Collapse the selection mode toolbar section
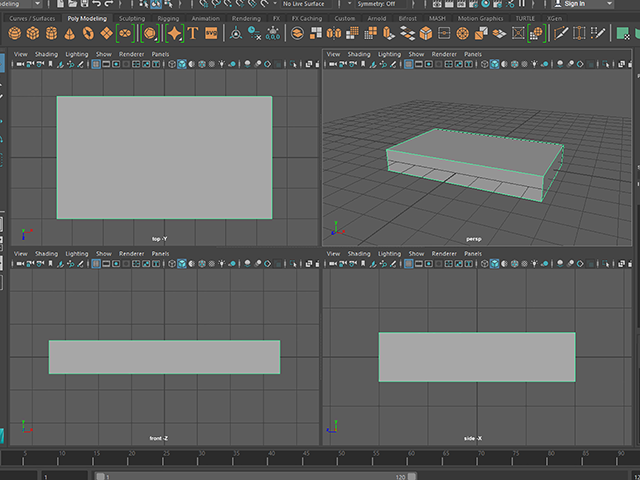 (181, 4)
